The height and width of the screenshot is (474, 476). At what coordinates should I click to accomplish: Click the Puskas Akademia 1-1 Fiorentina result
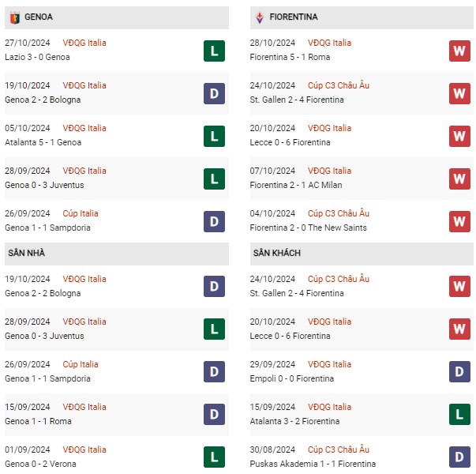coord(313,464)
